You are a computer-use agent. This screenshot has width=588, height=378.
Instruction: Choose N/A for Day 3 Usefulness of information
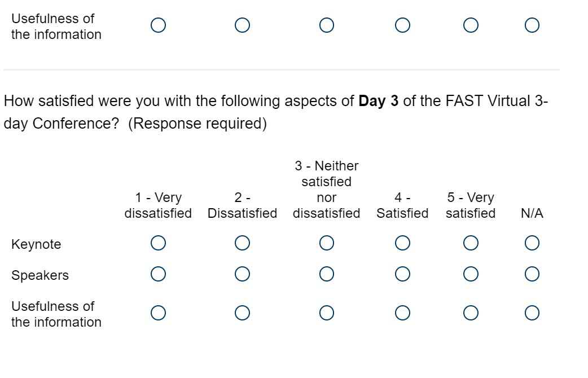pos(532,313)
